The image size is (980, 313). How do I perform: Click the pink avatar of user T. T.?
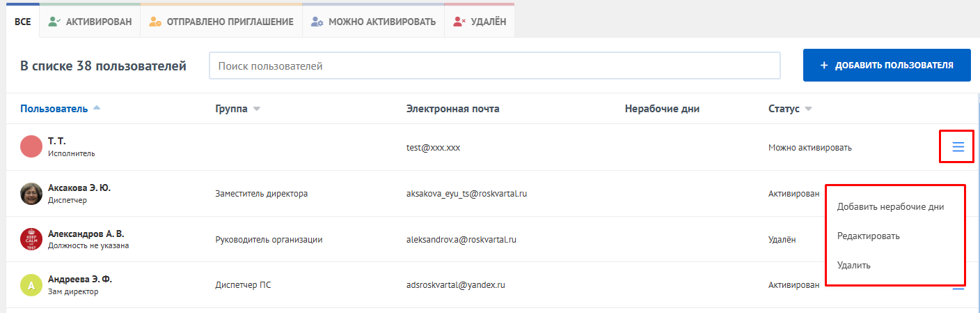pyautogui.click(x=31, y=147)
